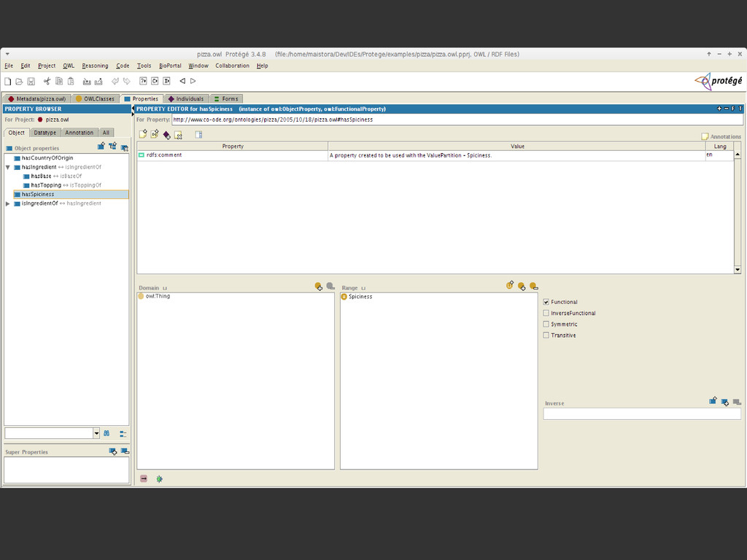Viewport: 747px width, 560px height.
Task: Click the comment value cell text
Action: coord(411,155)
